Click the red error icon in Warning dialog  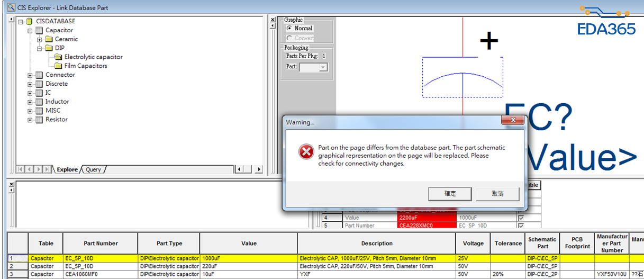click(306, 152)
